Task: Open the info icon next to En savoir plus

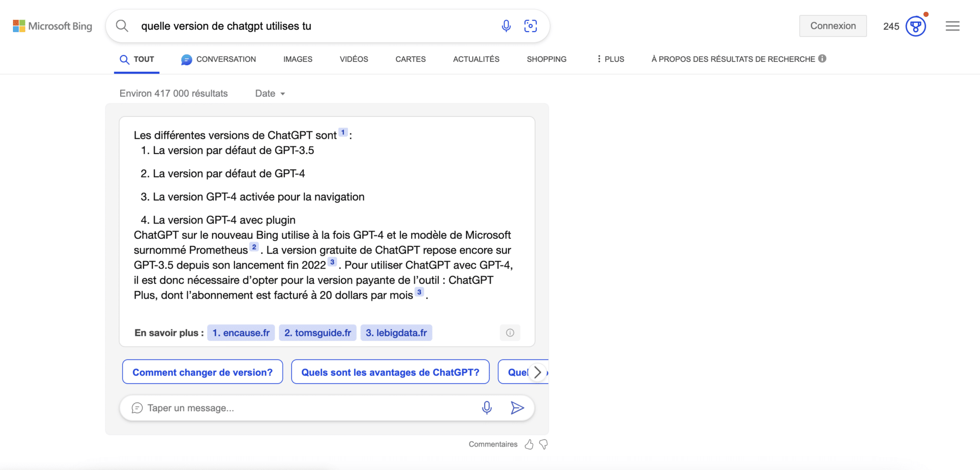Action: point(510,332)
